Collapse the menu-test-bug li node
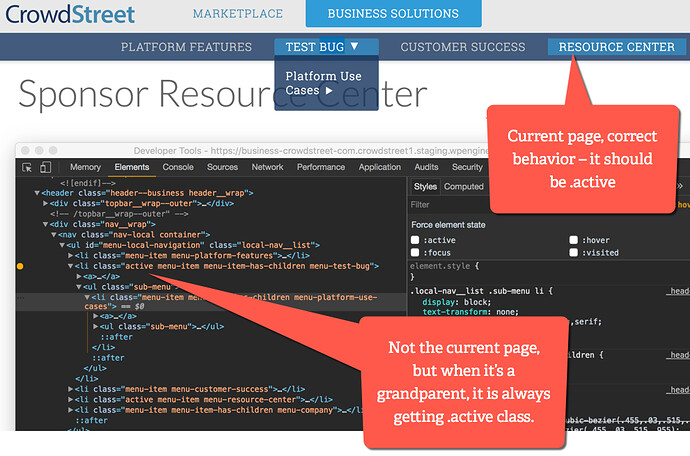690x456 pixels. (70, 266)
